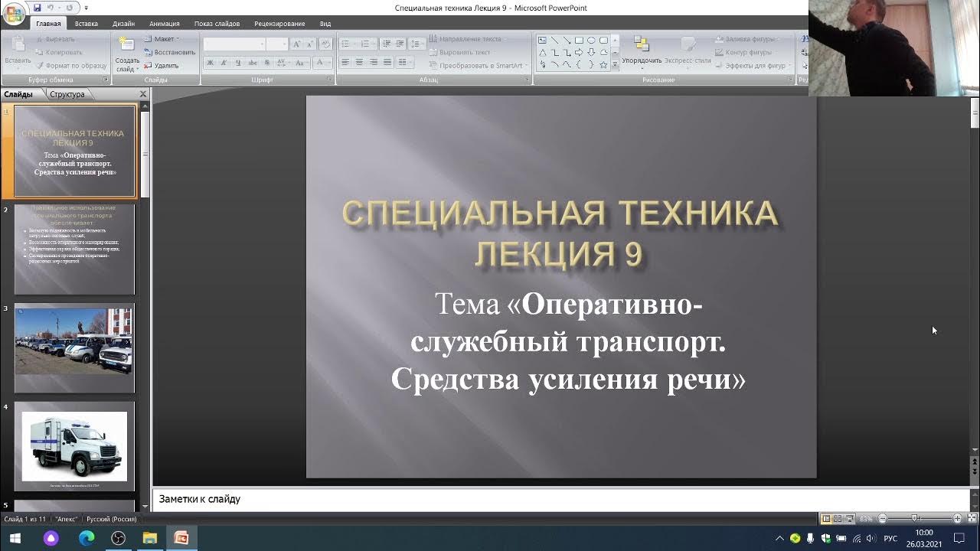Toggle underline Ч formatting
980x551 pixels.
(237, 63)
